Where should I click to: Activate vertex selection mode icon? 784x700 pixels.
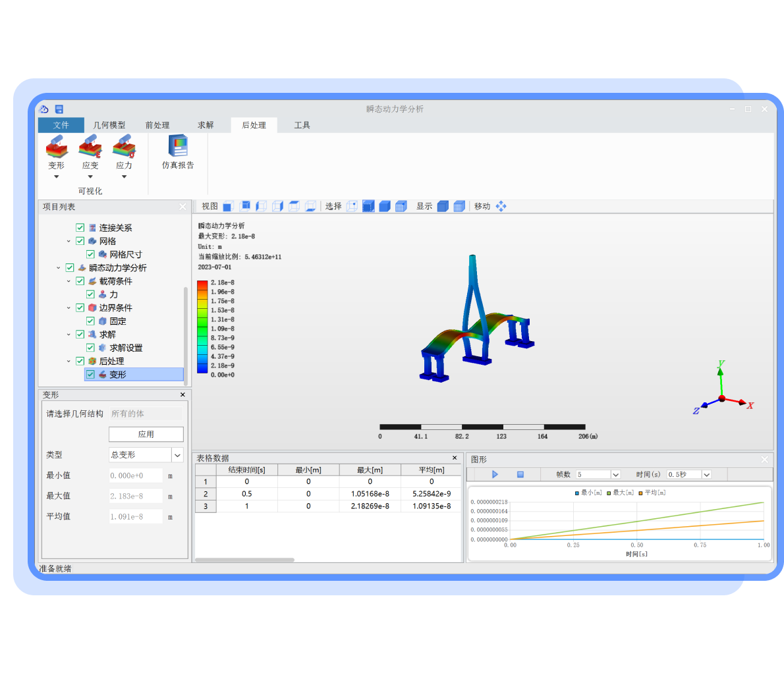(352, 206)
